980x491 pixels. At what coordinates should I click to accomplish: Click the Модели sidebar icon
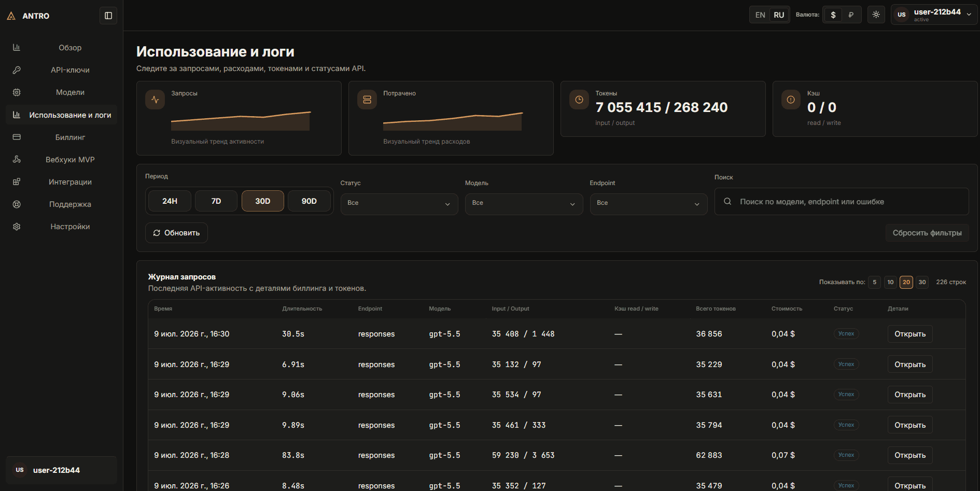[17, 92]
